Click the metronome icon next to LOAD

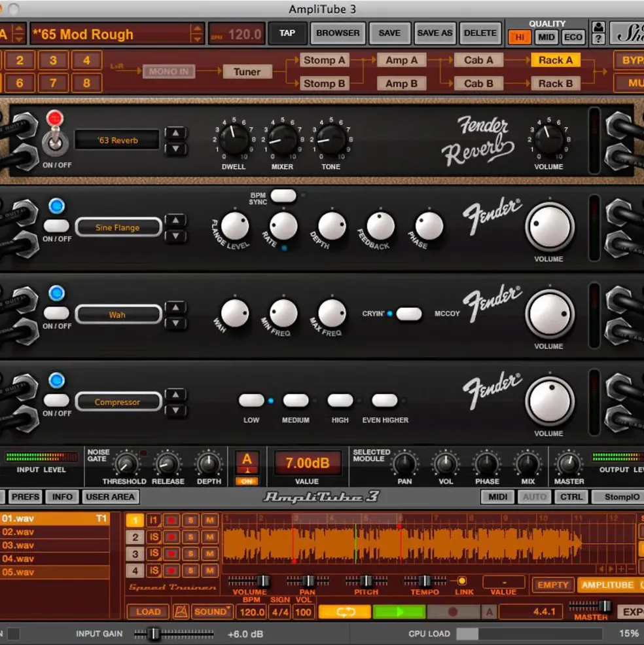point(181,612)
